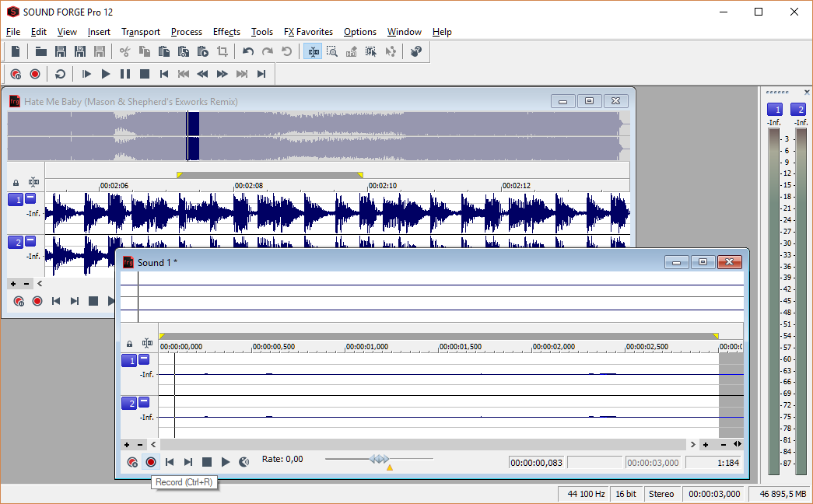Select the Magnify tool in the toolbar
Image resolution: width=813 pixels, height=504 pixels.
coord(332,51)
